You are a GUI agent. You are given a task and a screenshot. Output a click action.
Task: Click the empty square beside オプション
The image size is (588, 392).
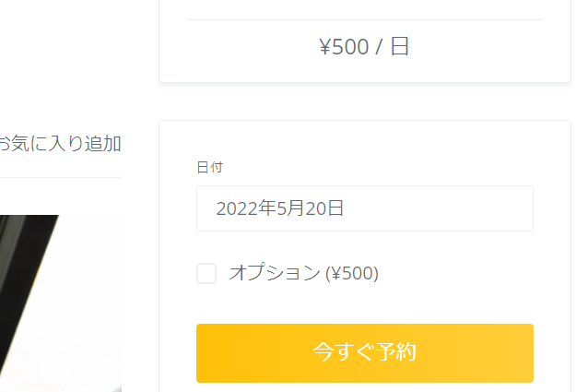(x=206, y=273)
